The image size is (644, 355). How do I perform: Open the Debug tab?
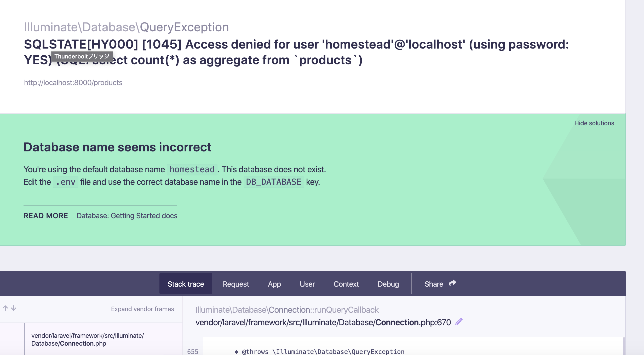point(388,284)
